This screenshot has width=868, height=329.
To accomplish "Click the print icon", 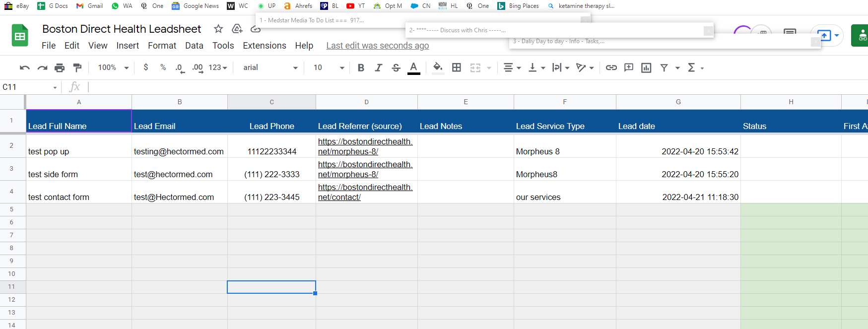I will (60, 67).
